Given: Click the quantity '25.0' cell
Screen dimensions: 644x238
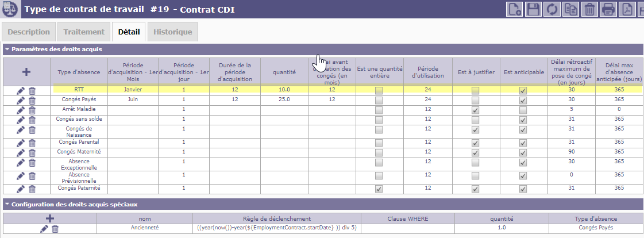Looking at the screenshot, I should (x=284, y=99).
